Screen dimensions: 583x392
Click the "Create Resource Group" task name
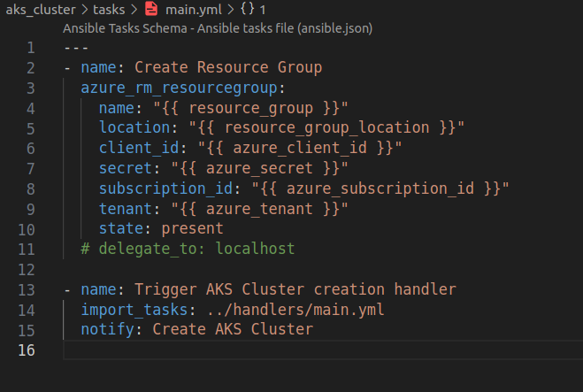point(227,67)
